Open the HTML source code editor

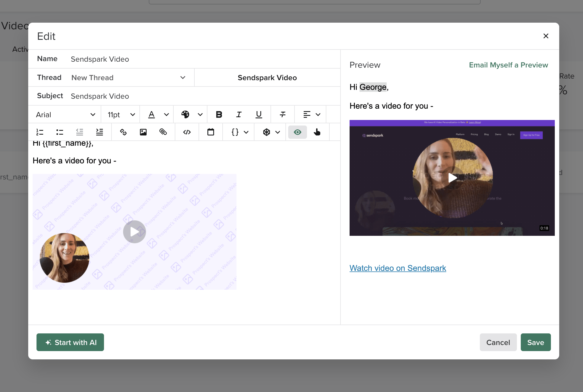[187, 132]
